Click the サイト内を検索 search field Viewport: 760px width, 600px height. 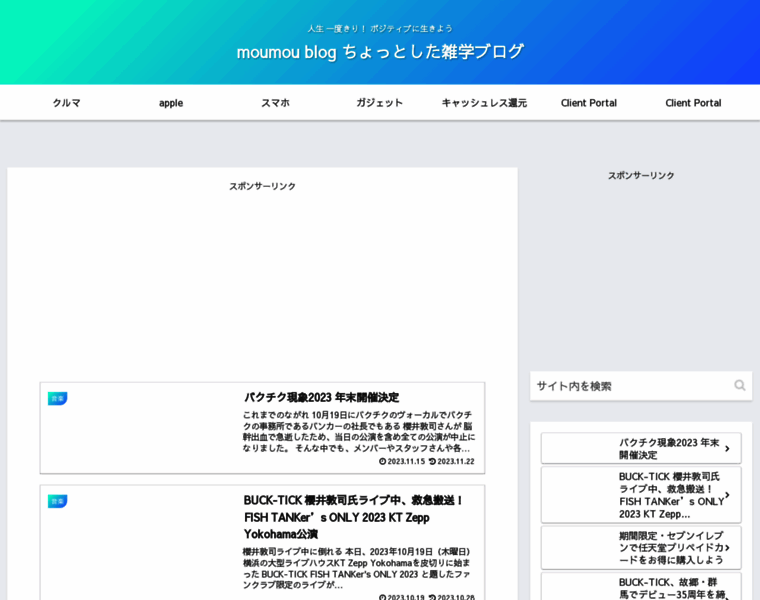tap(630, 386)
